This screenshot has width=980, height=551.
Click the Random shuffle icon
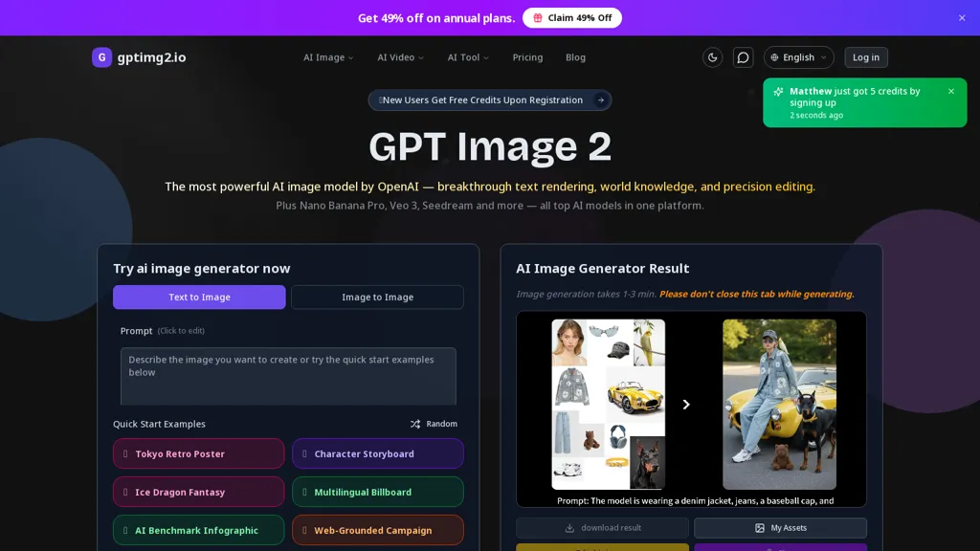415,424
